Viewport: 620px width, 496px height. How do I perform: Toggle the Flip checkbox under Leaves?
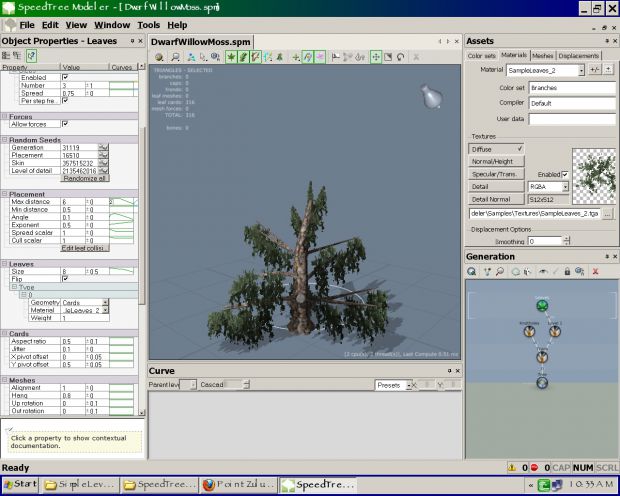point(66,279)
